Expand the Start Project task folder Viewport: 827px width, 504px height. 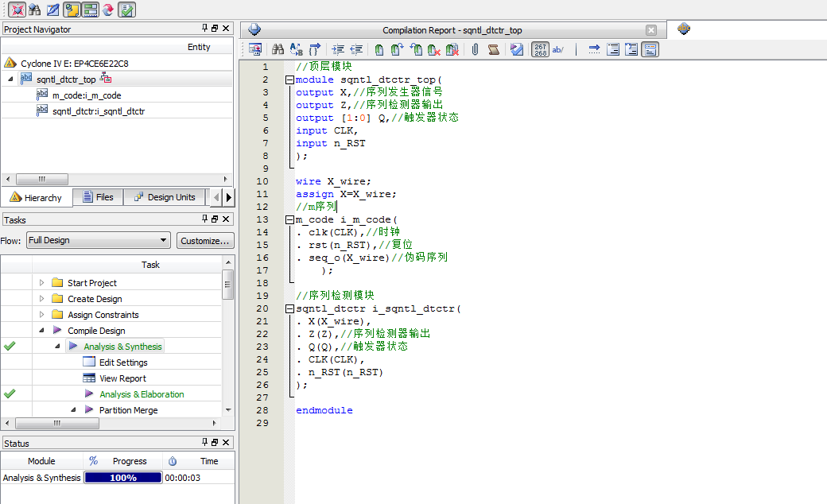[42, 283]
